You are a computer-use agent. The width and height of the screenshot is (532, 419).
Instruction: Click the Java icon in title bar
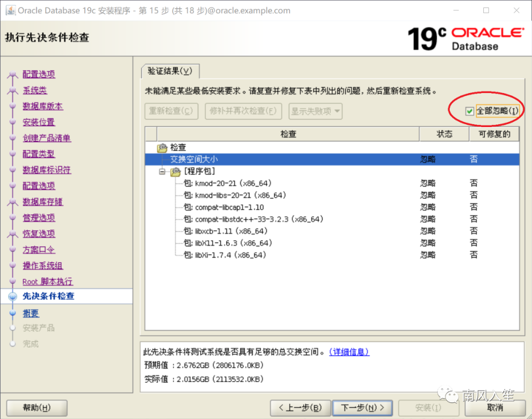(10, 10)
